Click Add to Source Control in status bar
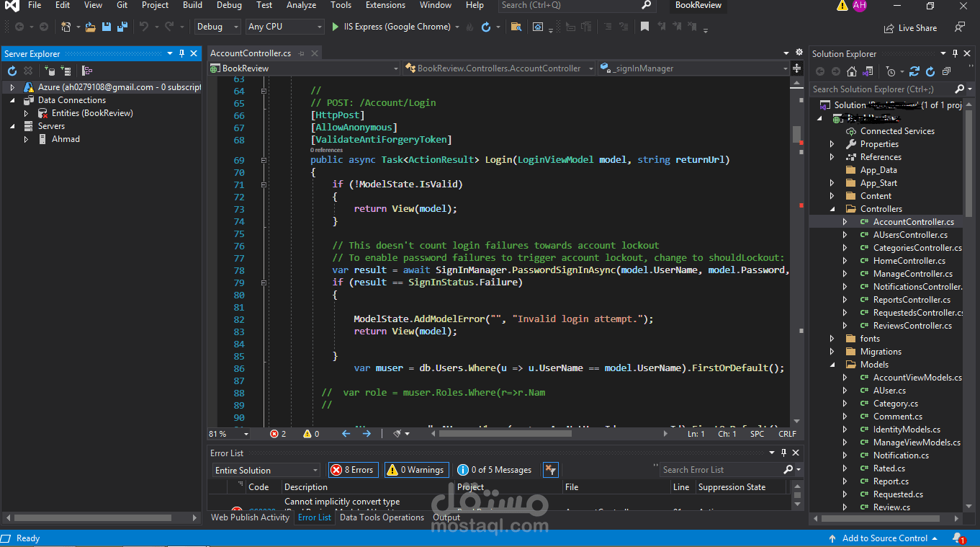 coord(884,538)
